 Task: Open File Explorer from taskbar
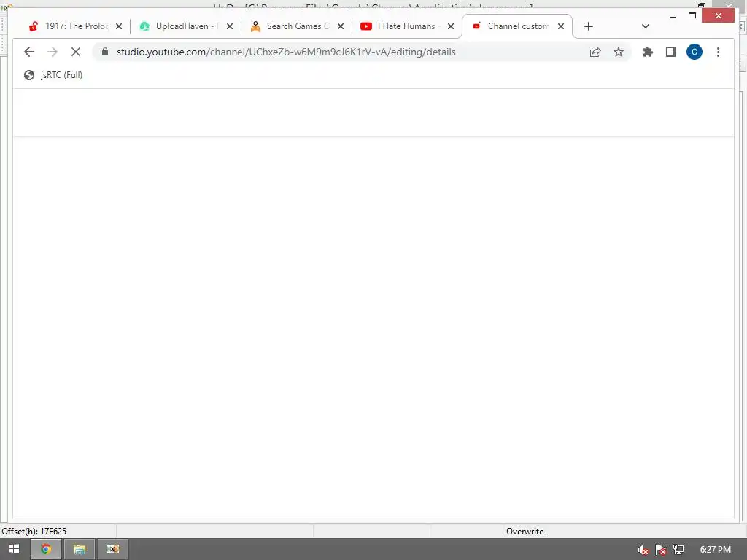tap(79, 549)
